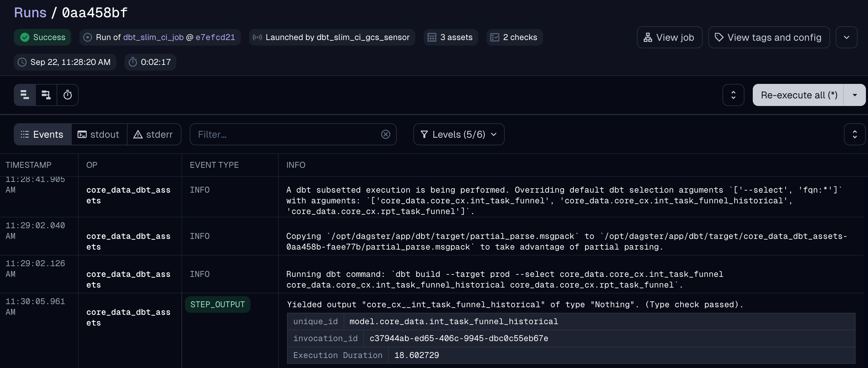The height and width of the screenshot is (368, 868).
Task: Select the stdout tab
Action: (x=99, y=134)
